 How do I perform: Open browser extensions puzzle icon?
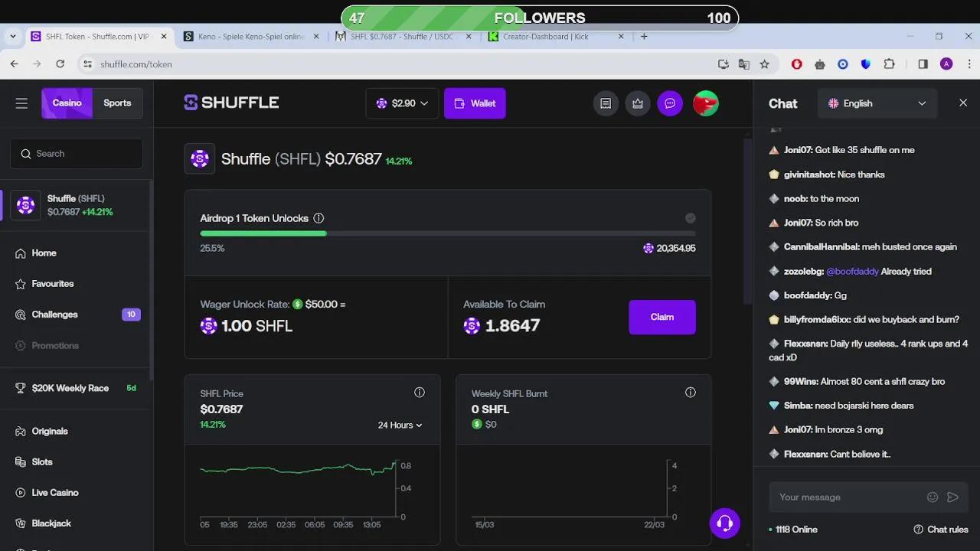point(889,64)
